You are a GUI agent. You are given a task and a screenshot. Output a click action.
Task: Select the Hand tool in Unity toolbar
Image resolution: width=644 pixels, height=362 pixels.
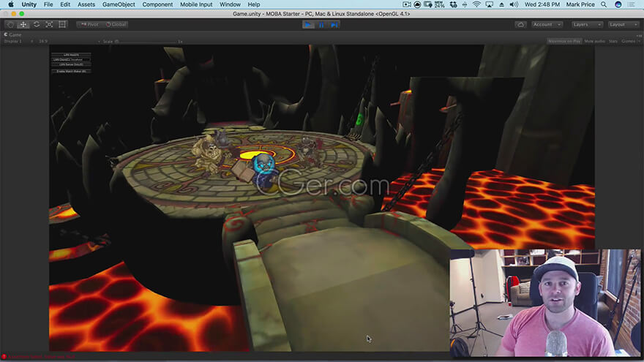pos(11,25)
